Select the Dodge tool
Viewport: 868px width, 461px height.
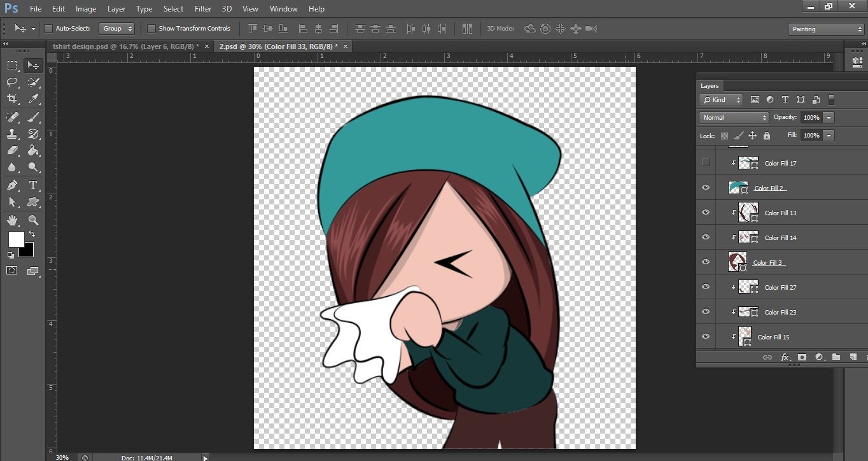tap(33, 167)
